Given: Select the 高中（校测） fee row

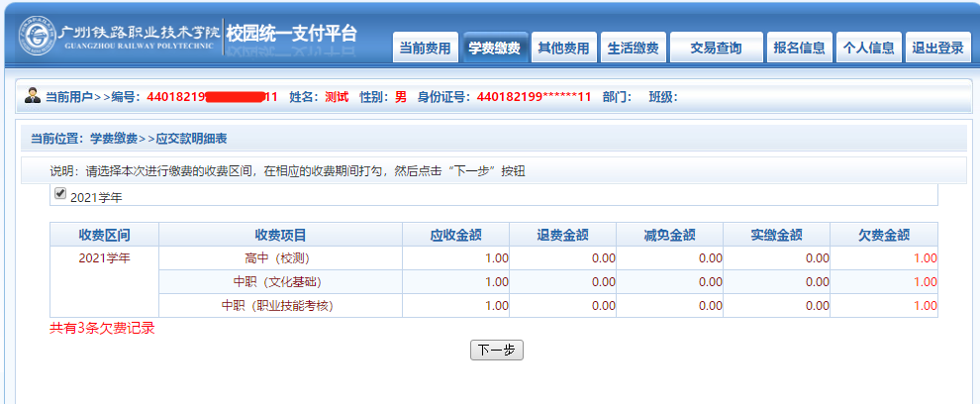Looking at the screenshot, I should coord(280,257).
